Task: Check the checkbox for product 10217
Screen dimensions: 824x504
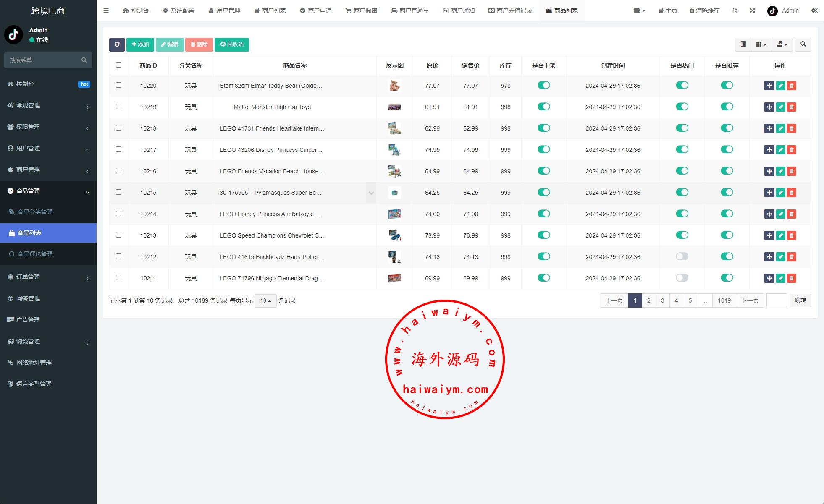Action: 118,149
